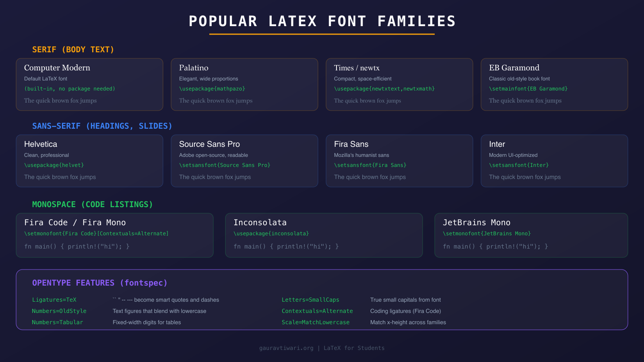Click the OPENTYPE FEATURES (fontspec) panel title
644x362 pixels.
(99, 283)
